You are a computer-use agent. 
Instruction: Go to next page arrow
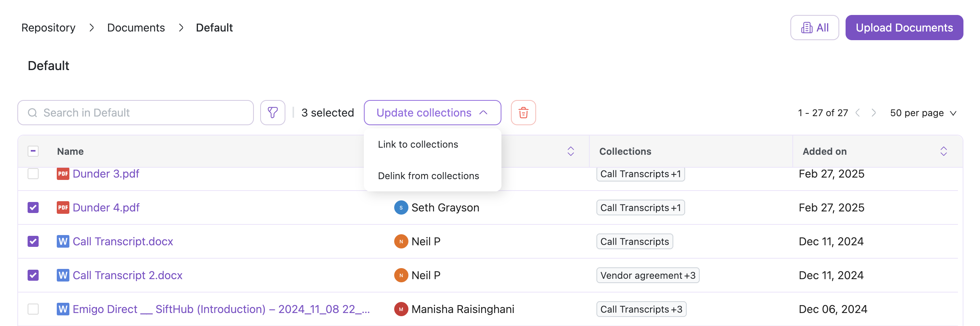(874, 113)
